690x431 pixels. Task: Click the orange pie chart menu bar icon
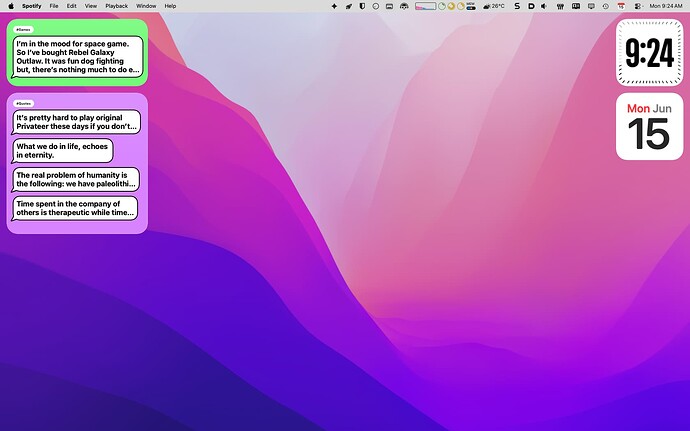pyautogui.click(x=461, y=6)
